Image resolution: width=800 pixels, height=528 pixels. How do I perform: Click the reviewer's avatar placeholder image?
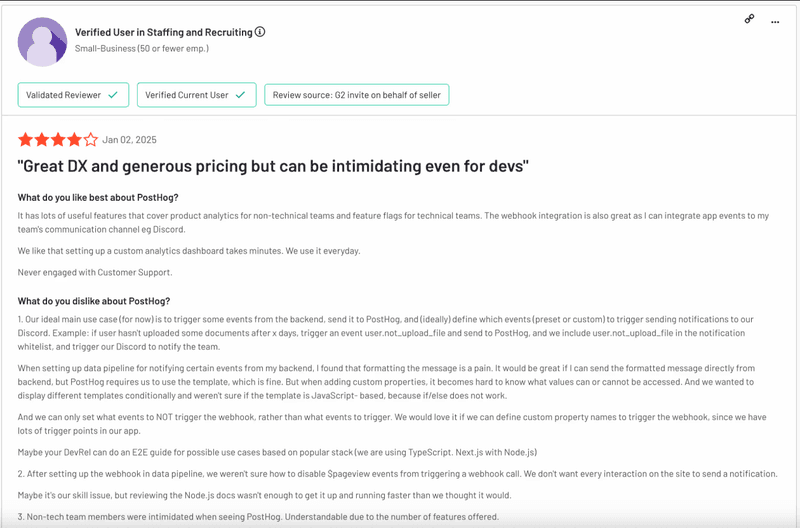click(43, 41)
